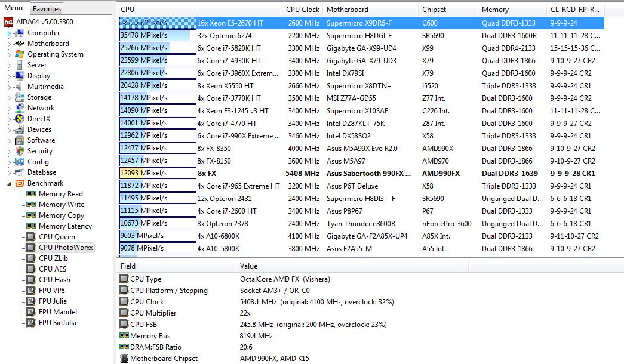Expand the Display tree node
The height and width of the screenshot is (364, 624).
[x=9, y=76]
